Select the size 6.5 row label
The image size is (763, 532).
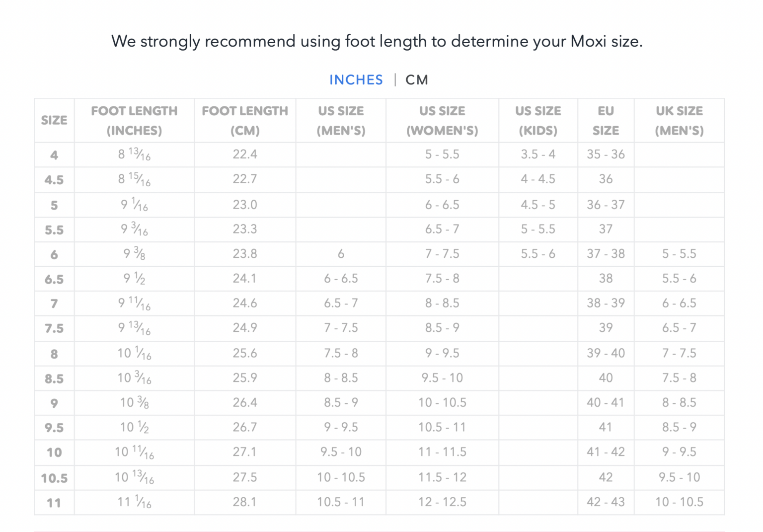[54, 279]
